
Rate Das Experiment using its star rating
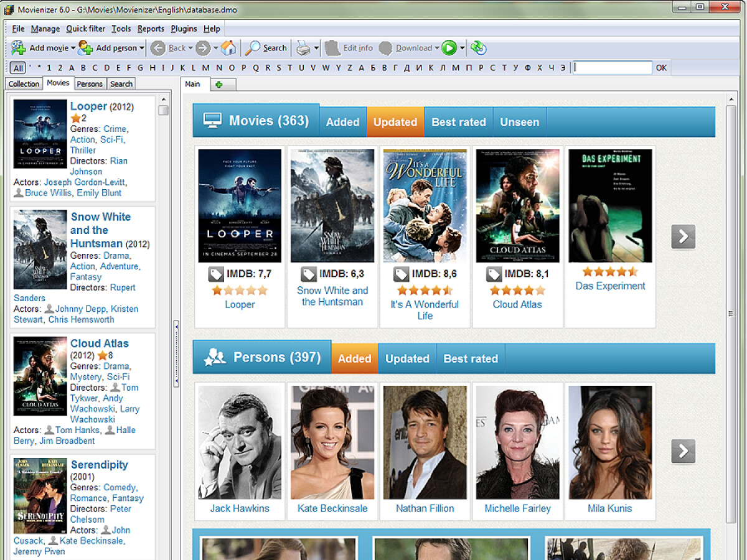(610, 272)
